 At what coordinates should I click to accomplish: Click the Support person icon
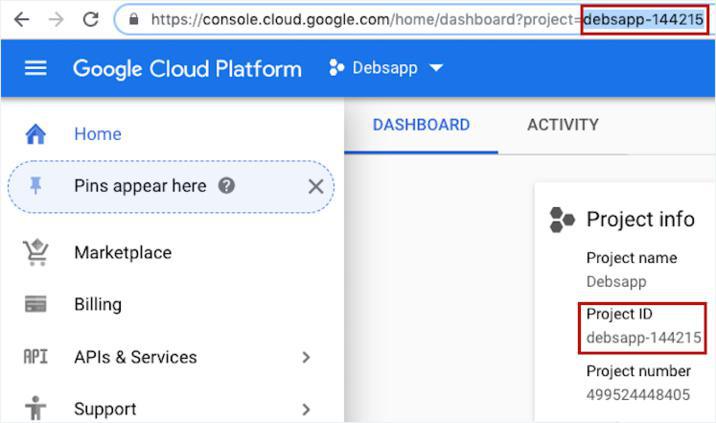(36, 408)
